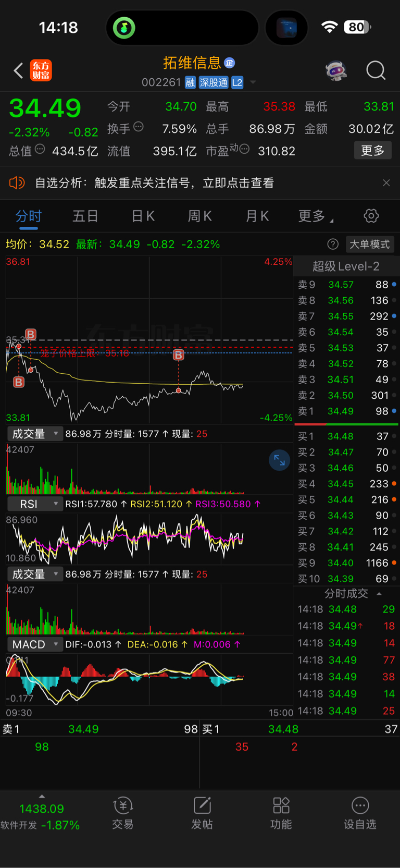Select the 买4 order row at 34.45
The image size is (400, 868).
[x=346, y=484]
